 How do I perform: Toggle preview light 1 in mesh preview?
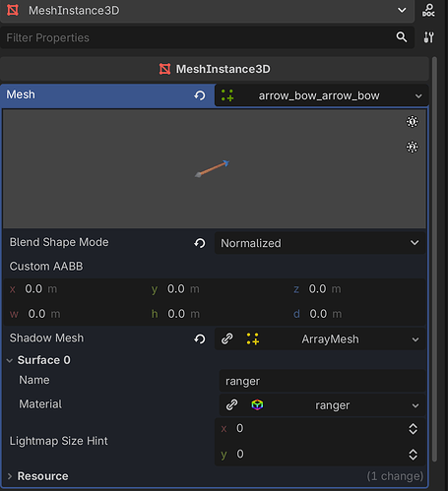(x=413, y=122)
